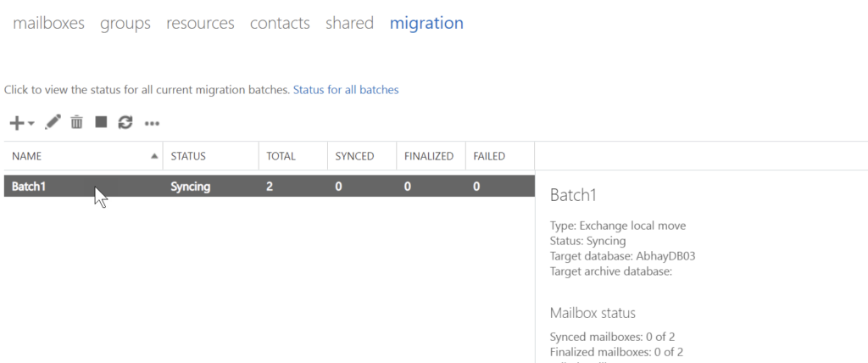Refresh the migration batch list
868x363 pixels.
pyautogui.click(x=125, y=123)
